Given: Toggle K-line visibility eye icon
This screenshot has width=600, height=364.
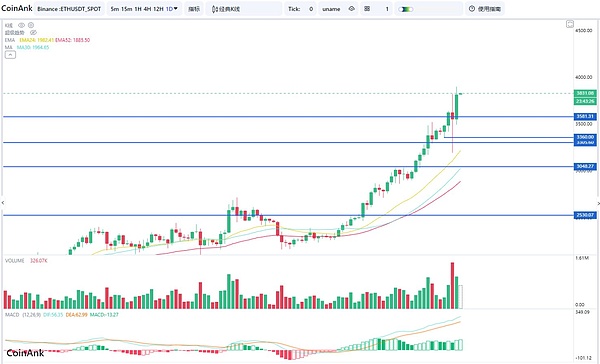Looking at the screenshot, I should pos(21,25).
